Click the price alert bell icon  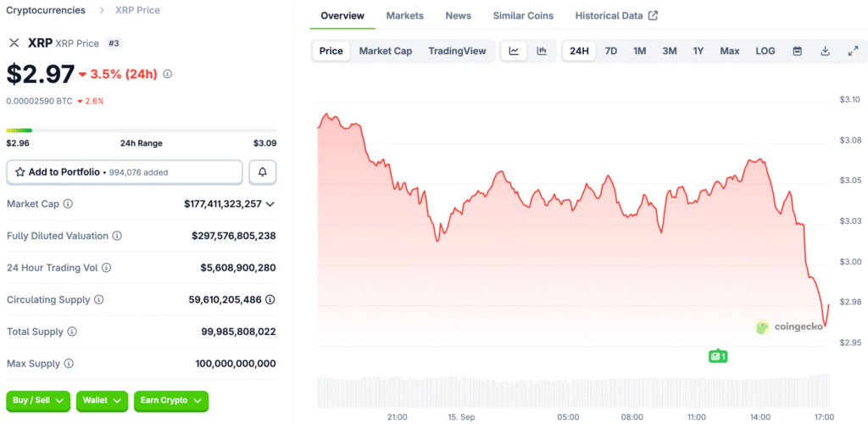pyautogui.click(x=263, y=172)
